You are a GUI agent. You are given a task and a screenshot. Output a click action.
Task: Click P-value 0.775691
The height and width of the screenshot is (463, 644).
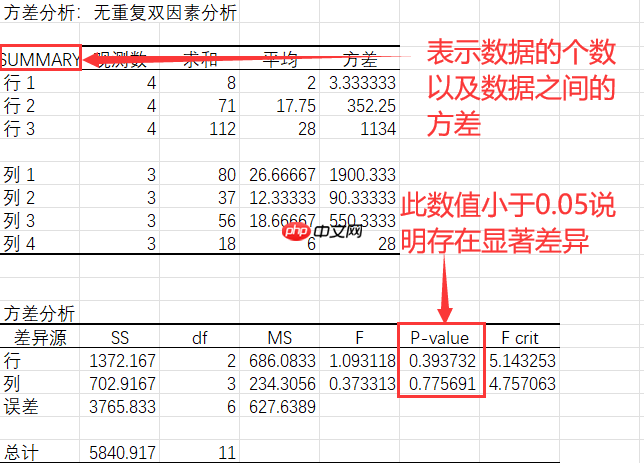tap(442, 384)
